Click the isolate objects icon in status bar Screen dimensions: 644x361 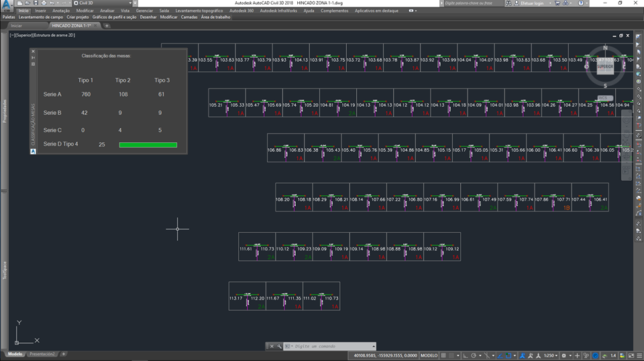coord(586,356)
